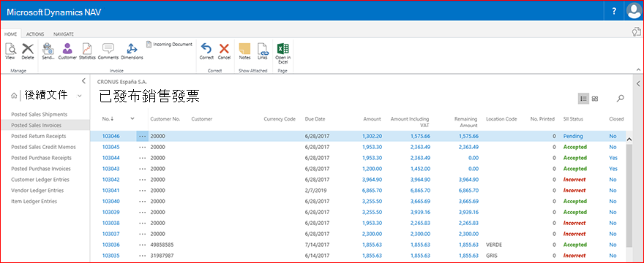The width and height of the screenshot is (644, 263).
Task: Open Posted Sales Shipments list
Action: click(x=39, y=115)
